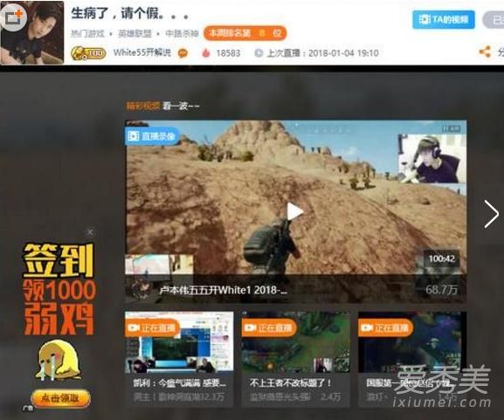504x420 pixels.
Task: Click 点击领取 claim button
Action: pyautogui.click(x=60, y=398)
